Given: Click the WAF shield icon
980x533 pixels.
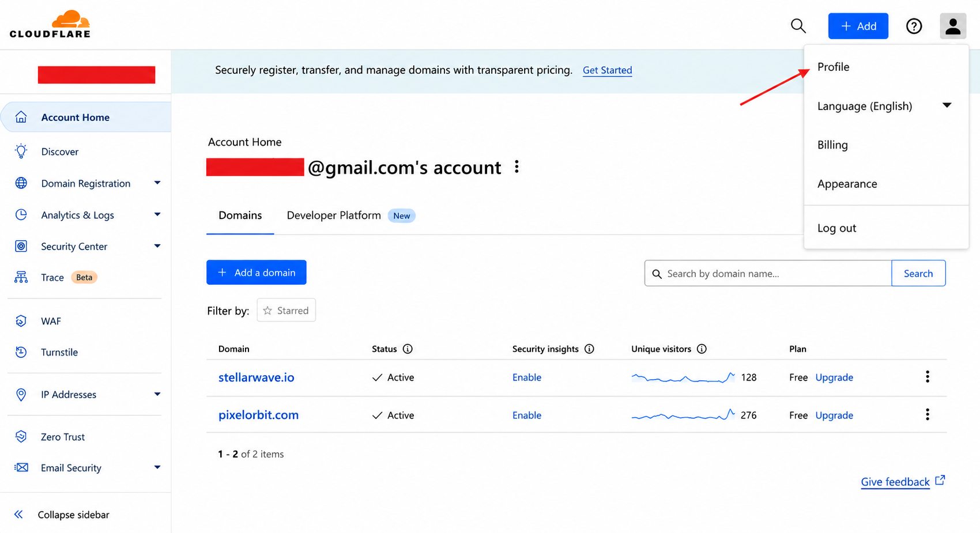Looking at the screenshot, I should 21,321.
